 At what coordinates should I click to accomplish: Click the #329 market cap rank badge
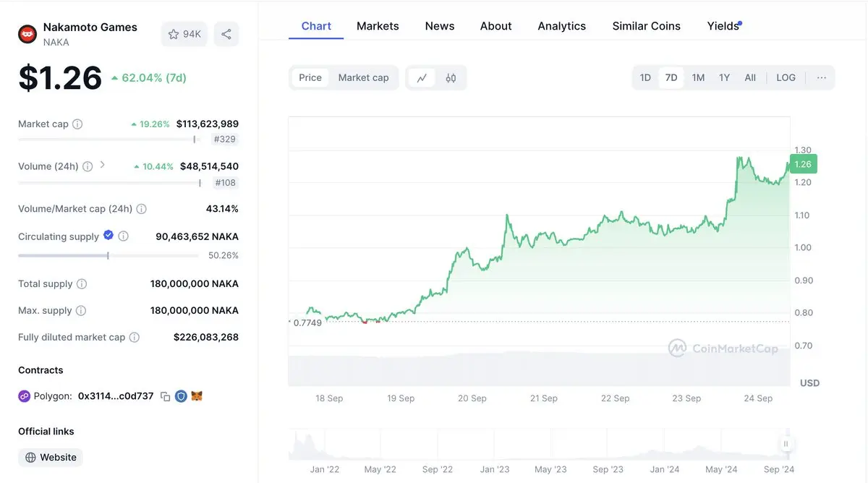pyautogui.click(x=225, y=140)
